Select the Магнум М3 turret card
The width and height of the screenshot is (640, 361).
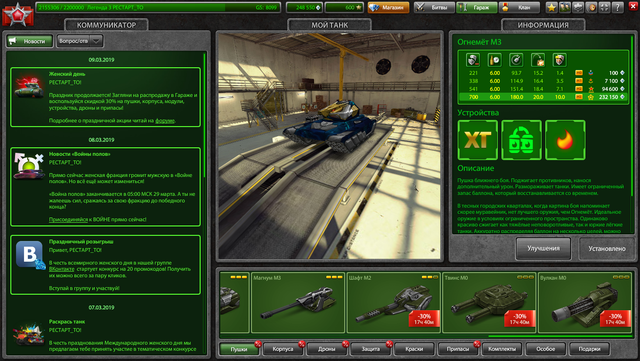click(x=298, y=303)
